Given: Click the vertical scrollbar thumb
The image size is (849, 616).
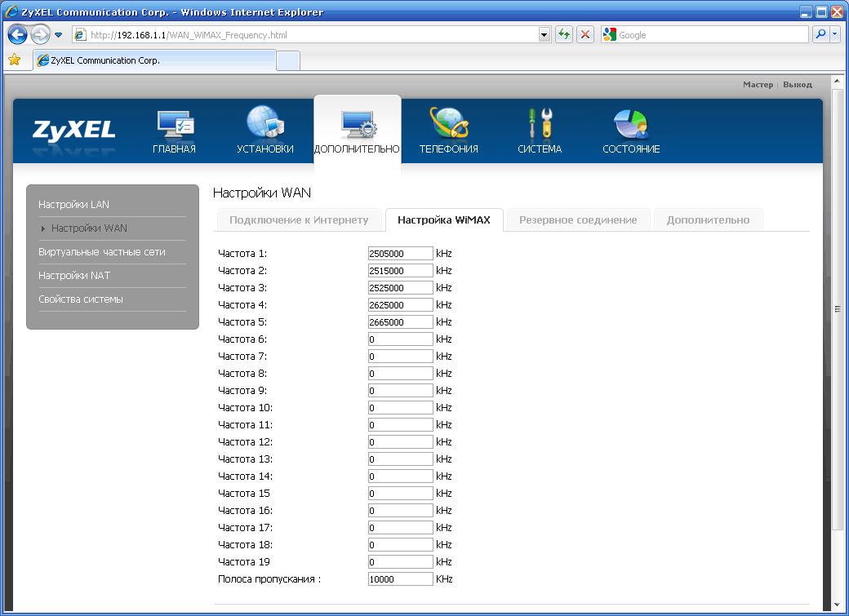Looking at the screenshot, I should point(837,309).
